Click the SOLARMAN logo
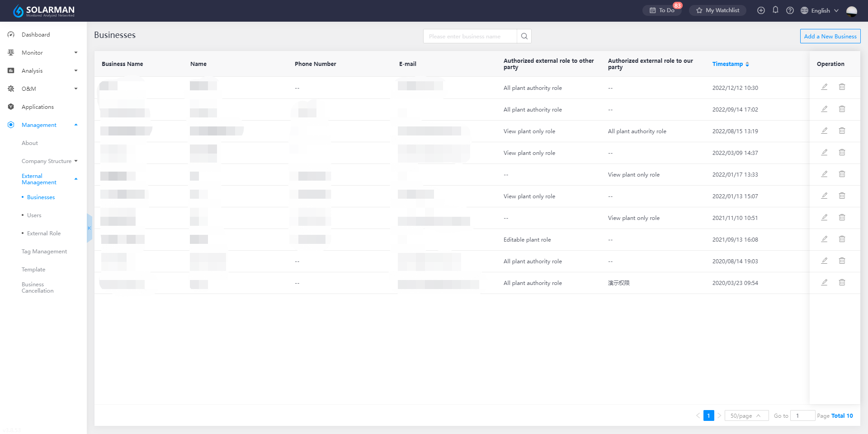 [43, 10]
